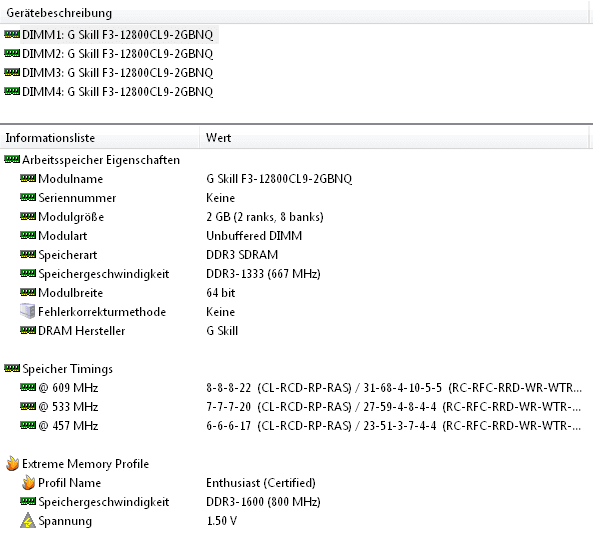Click the icon next to Modulgröße

point(28,217)
